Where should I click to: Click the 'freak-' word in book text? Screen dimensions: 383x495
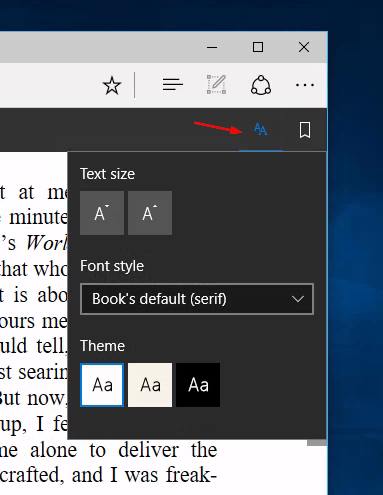(192, 475)
